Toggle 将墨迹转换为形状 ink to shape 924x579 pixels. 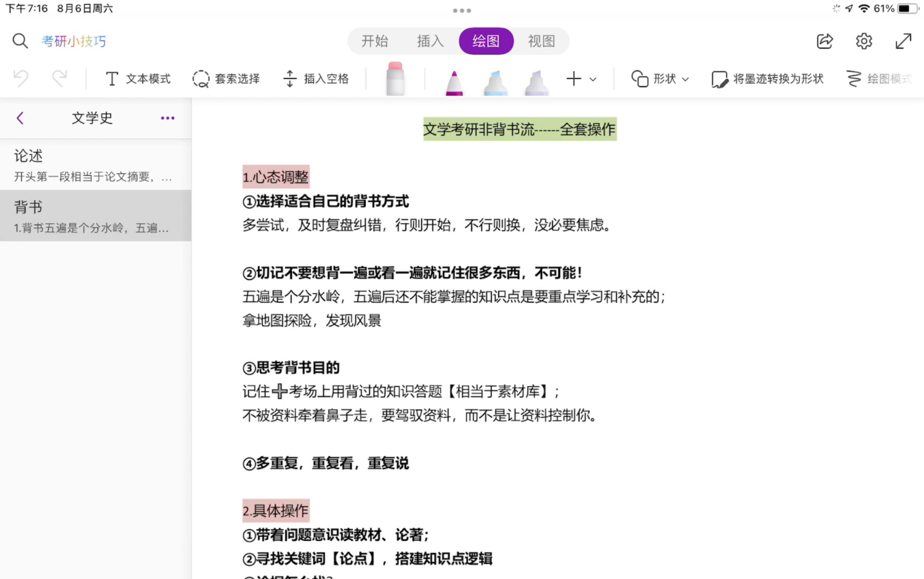(x=767, y=79)
